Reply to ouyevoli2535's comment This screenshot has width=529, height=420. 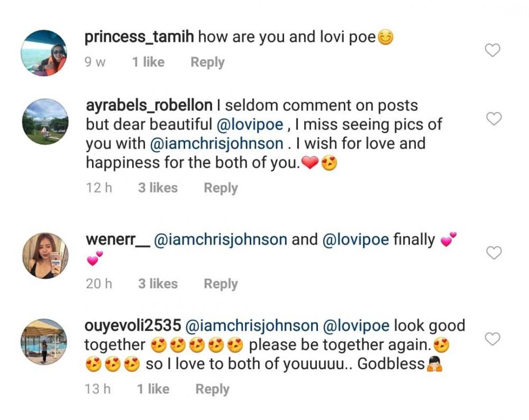click(212, 389)
